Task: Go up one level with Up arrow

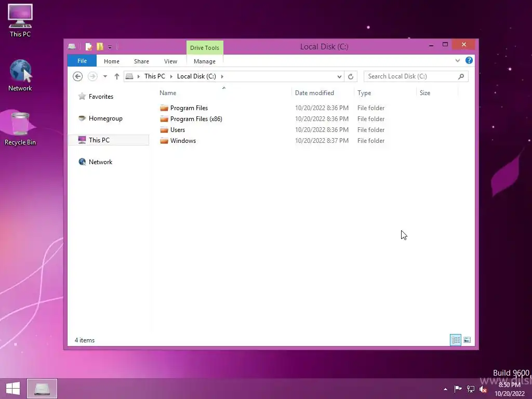Action: [117, 76]
